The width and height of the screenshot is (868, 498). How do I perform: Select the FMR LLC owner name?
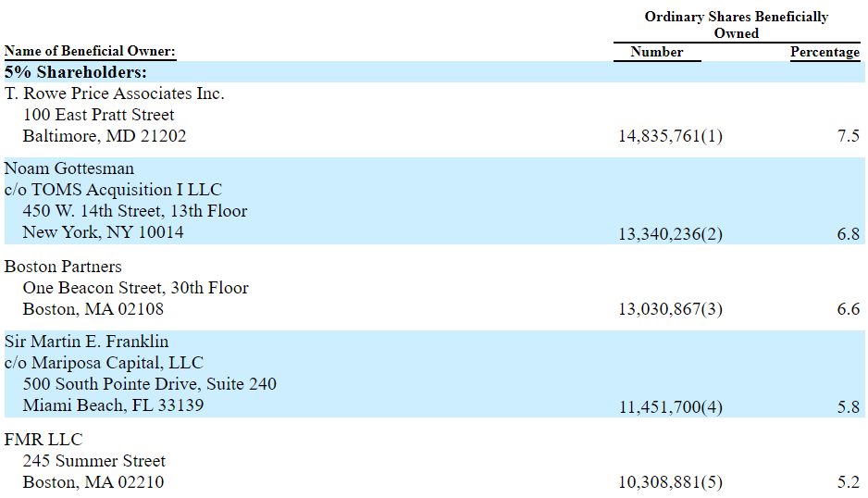(x=43, y=440)
